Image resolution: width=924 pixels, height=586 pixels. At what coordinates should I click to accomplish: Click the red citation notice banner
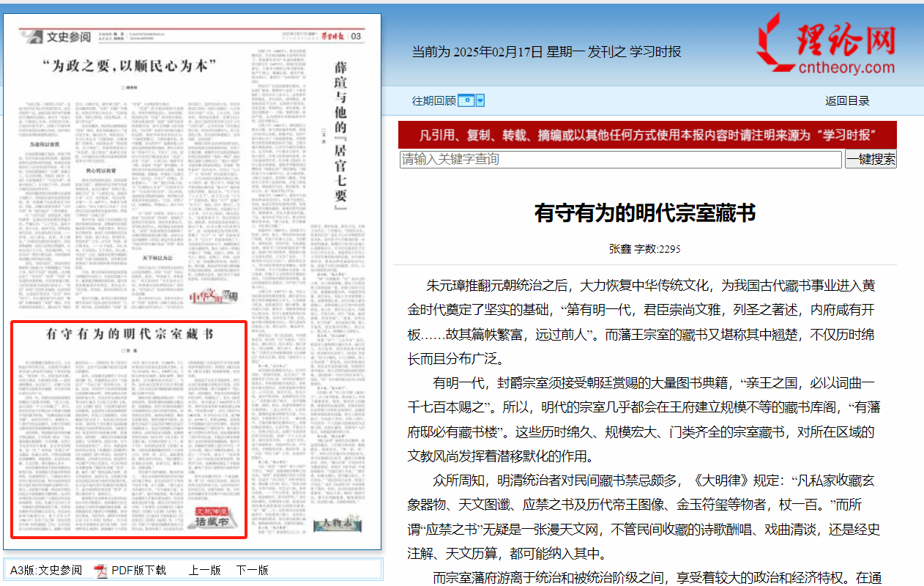coord(647,135)
